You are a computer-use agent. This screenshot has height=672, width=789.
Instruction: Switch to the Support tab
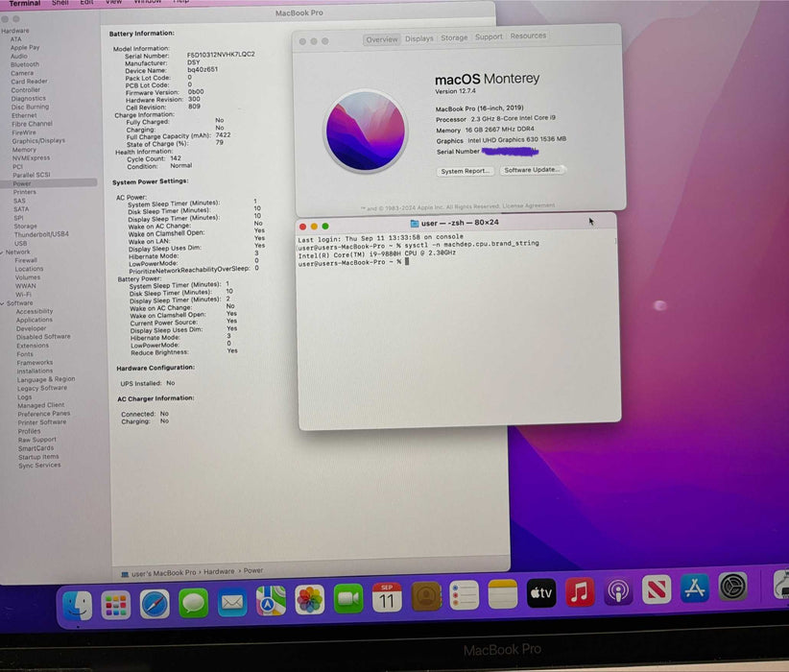(489, 36)
